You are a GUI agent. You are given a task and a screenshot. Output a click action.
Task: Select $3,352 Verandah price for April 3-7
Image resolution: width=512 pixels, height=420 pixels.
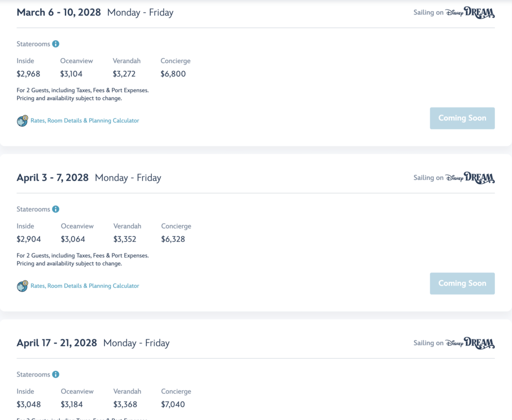(x=124, y=239)
